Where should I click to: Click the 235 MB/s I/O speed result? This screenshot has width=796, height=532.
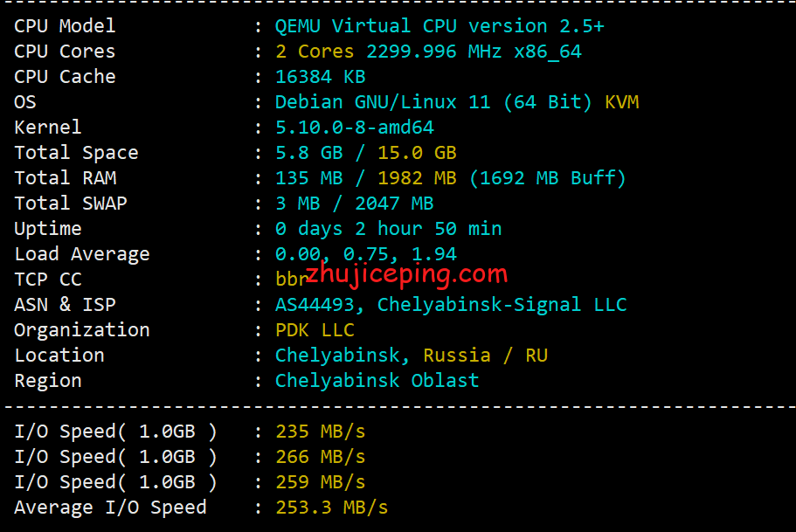(320, 432)
